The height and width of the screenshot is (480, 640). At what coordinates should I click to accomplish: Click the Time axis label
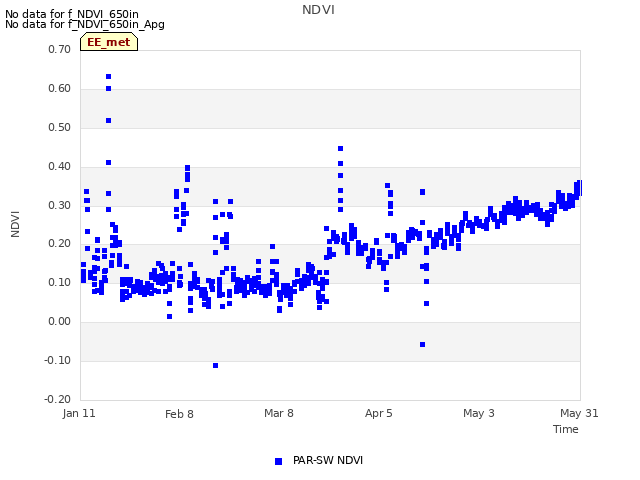(x=566, y=429)
